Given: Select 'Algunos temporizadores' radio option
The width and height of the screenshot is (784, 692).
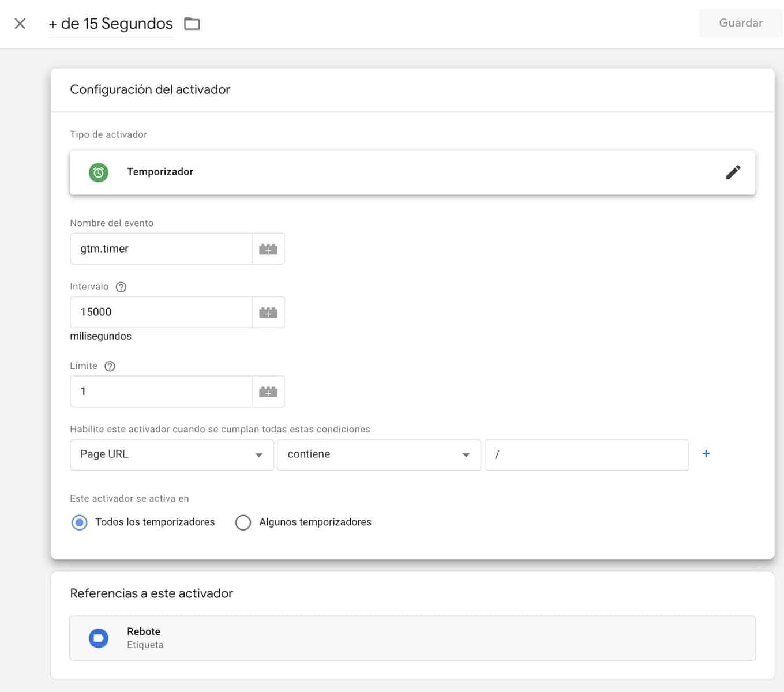Looking at the screenshot, I should tap(243, 522).
